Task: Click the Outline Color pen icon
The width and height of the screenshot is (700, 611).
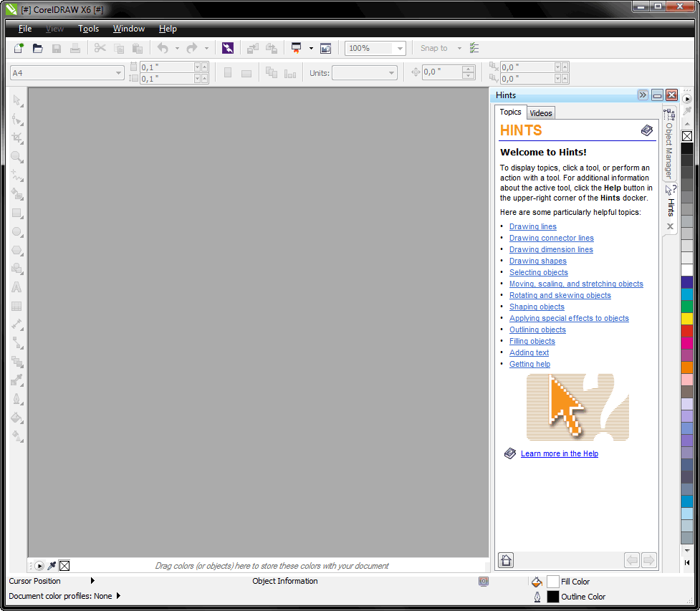Action: pyautogui.click(x=537, y=597)
